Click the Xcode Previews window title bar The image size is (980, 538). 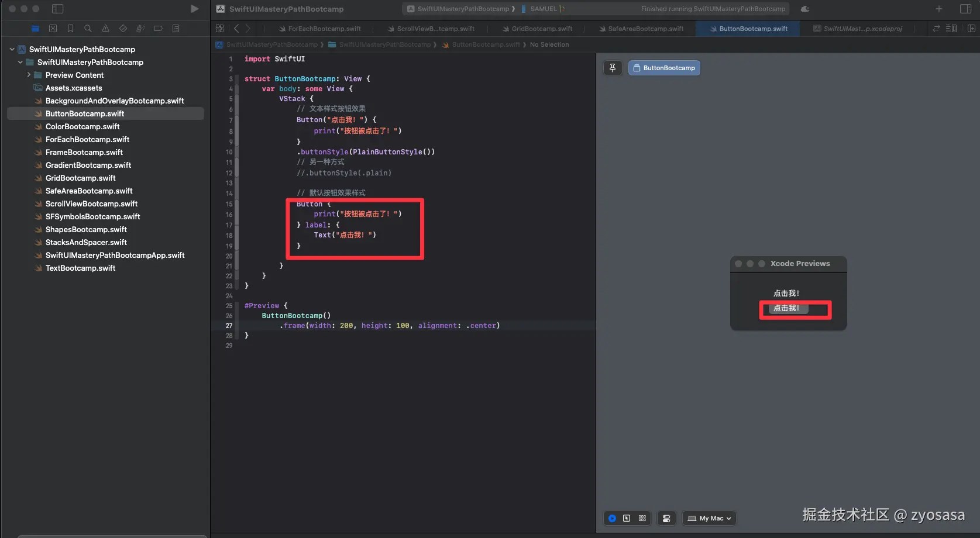tap(788, 264)
